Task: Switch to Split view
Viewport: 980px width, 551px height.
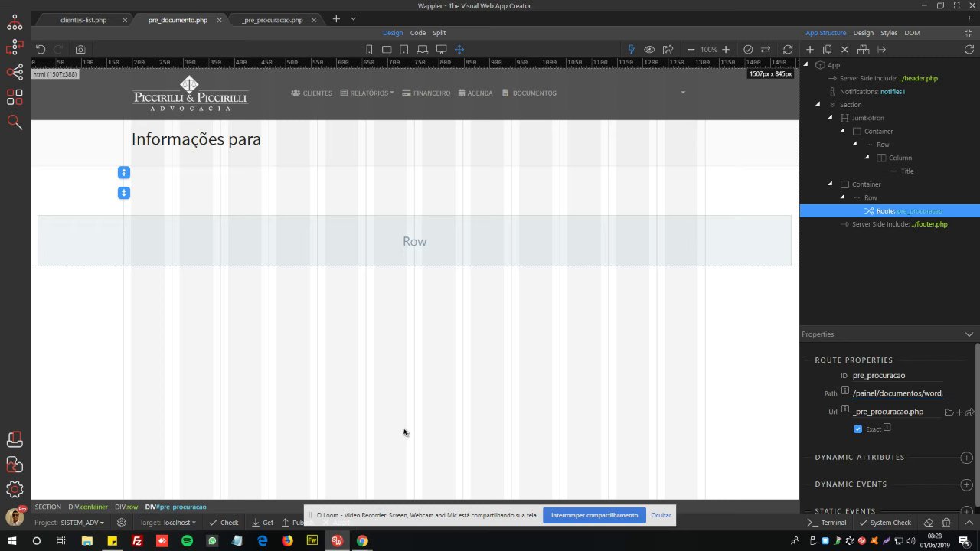Action: 439,33
